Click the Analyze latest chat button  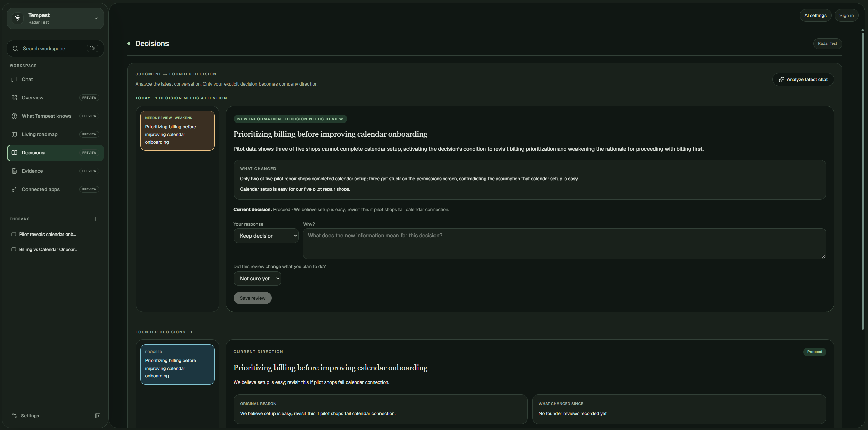point(803,79)
